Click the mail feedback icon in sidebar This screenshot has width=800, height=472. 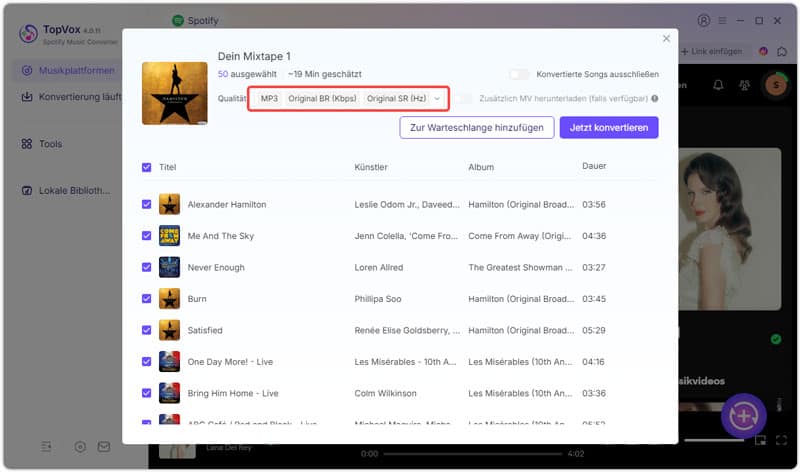coord(104,447)
